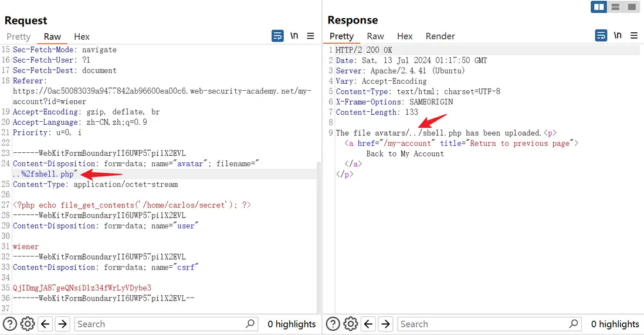644x335 pixels.
Task: Go to next search match in Response
Action: (386, 324)
